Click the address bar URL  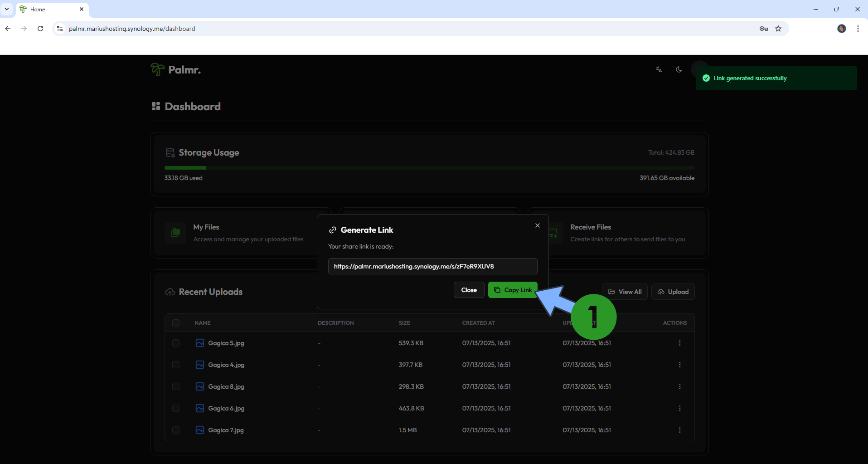132,29
